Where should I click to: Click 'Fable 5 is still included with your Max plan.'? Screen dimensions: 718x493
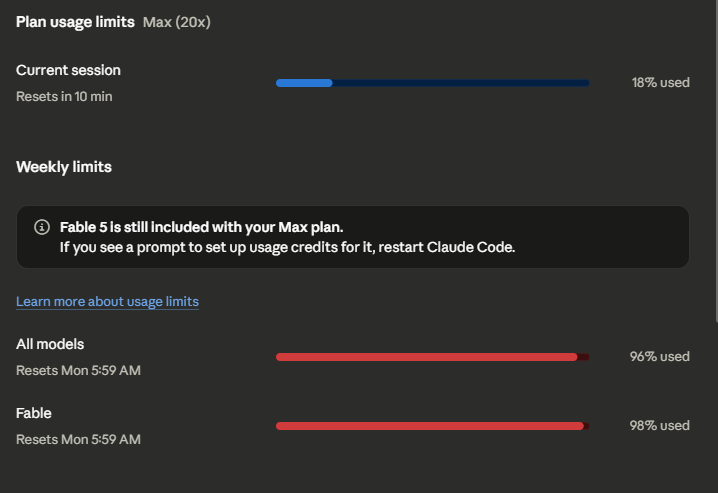(x=201, y=227)
